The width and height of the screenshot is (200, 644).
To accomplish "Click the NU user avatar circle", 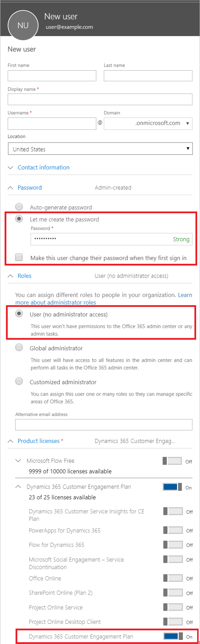I will (x=23, y=25).
